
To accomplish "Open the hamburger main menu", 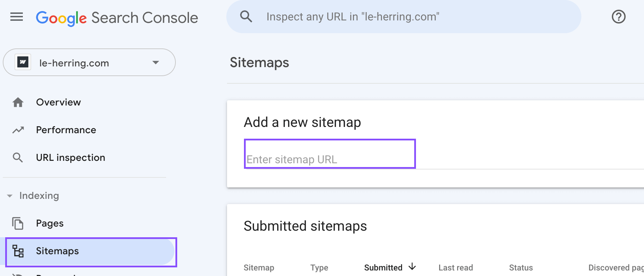I will pos(17,17).
